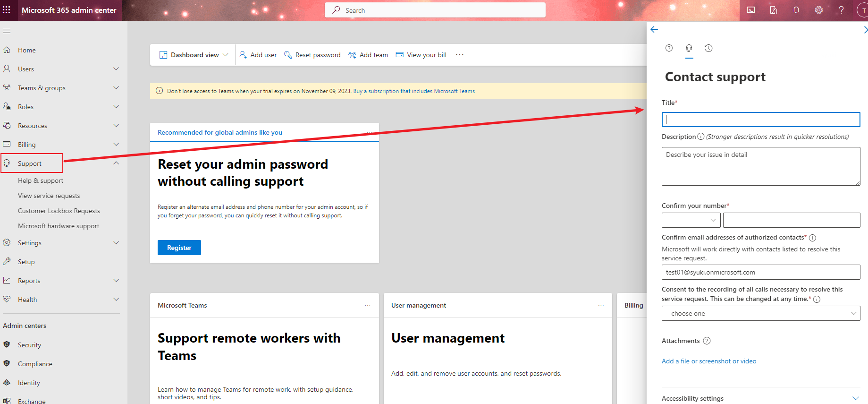
Task: Expand Teams & groups section
Action: [x=116, y=88]
